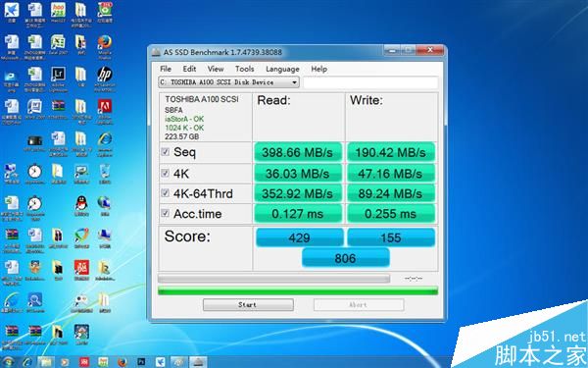Click the total score 806
This screenshot has width=588, height=368.
345,258
